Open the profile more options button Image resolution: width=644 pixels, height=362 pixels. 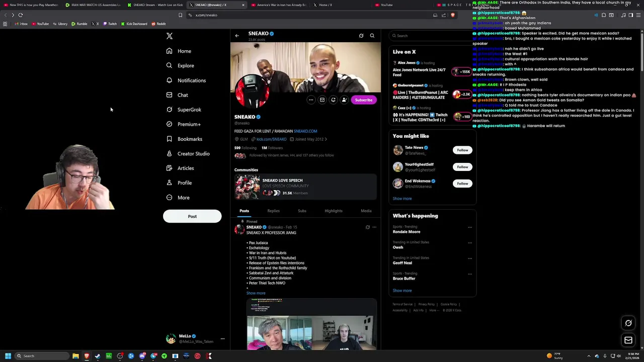point(311,100)
